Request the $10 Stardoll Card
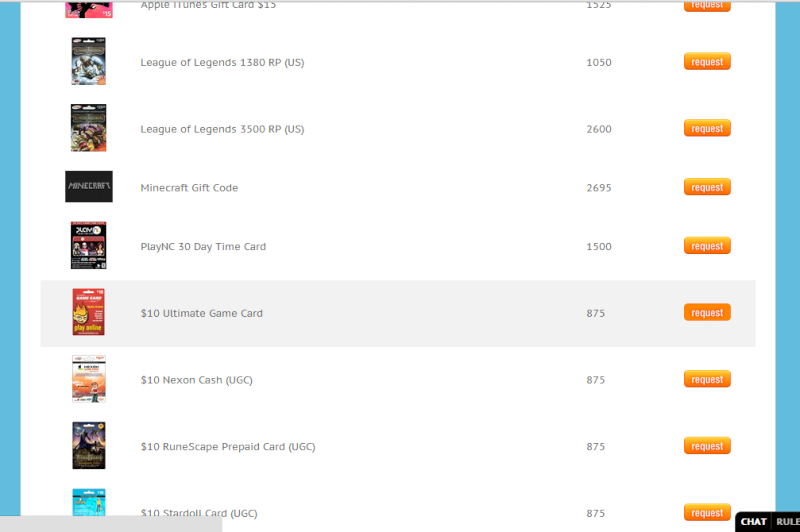 707,513
